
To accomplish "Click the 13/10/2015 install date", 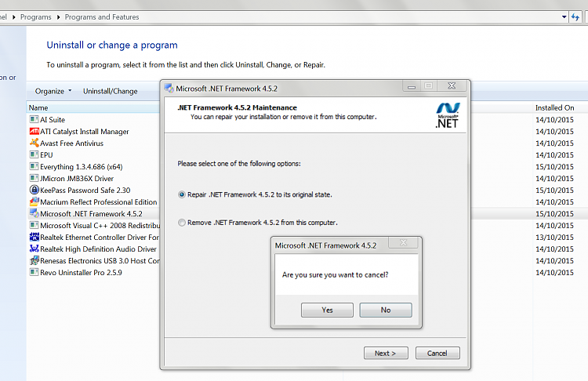I will [554, 238].
